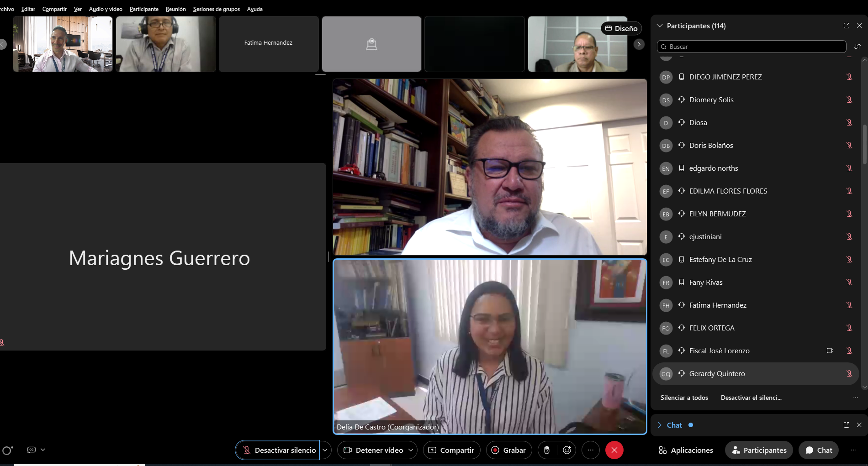
Task: Open the emoji reactions icon
Action: [567, 450]
